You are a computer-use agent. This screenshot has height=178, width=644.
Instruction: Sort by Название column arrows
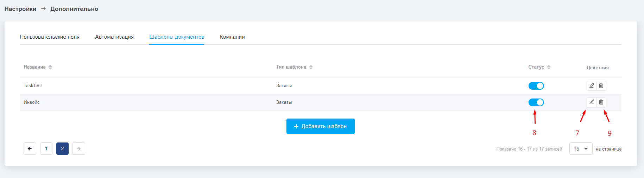tap(50, 67)
